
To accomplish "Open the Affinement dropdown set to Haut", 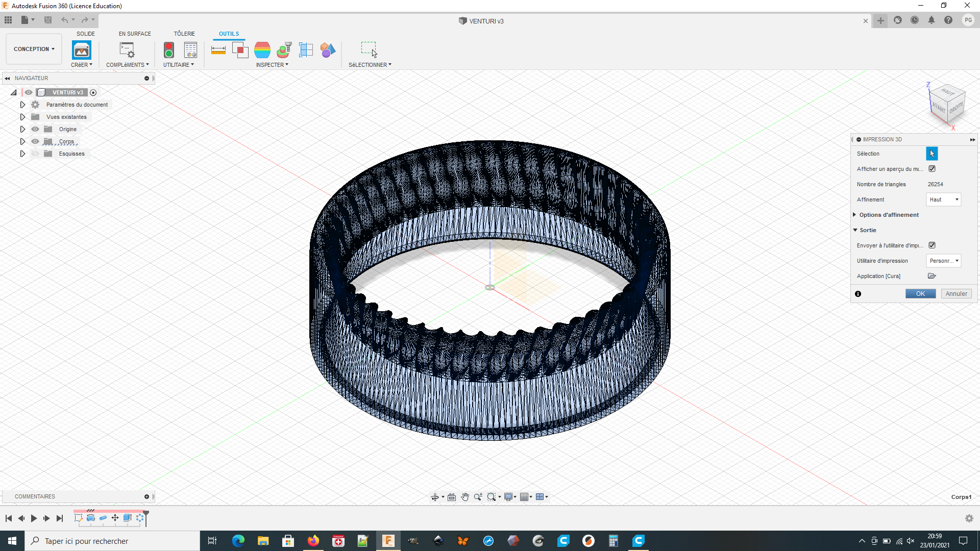I will (943, 199).
